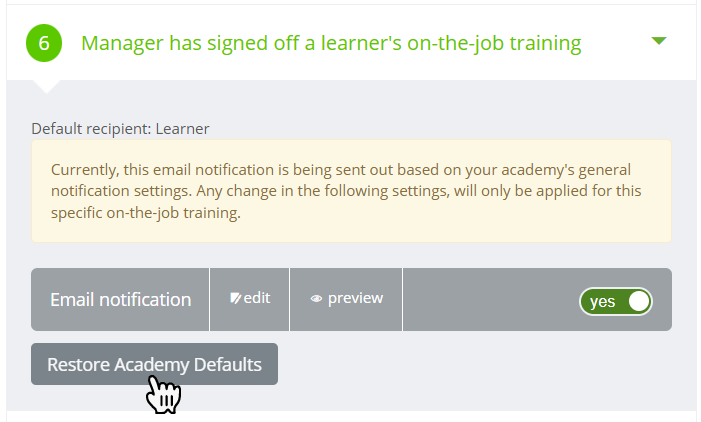701x422 pixels.
Task: Click the word 'edit' beside pencil
Action: (x=257, y=298)
